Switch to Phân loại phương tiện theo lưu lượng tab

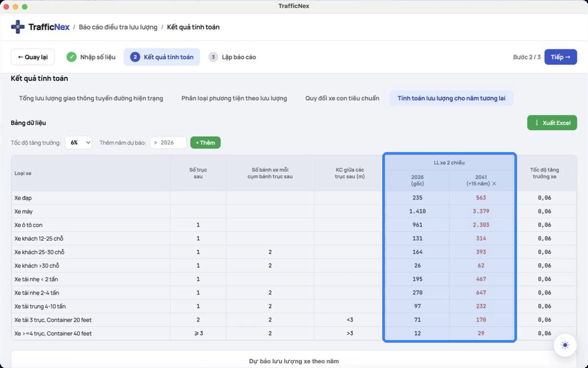(234, 98)
